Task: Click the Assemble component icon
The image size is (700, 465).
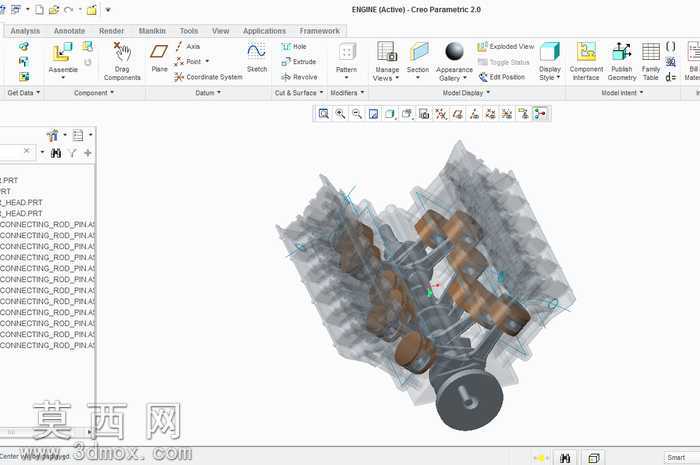Action: tap(62, 53)
